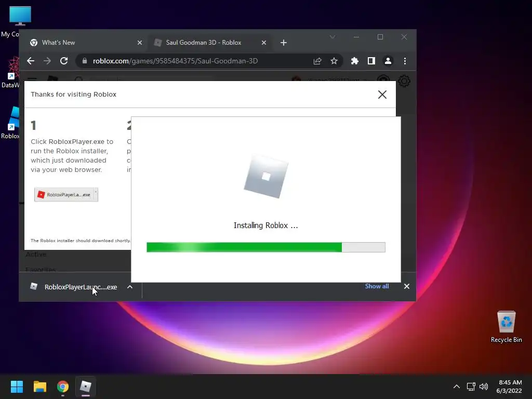
Task: Click RobloxPlayerLa...exe image in dialog
Action: coord(66,194)
